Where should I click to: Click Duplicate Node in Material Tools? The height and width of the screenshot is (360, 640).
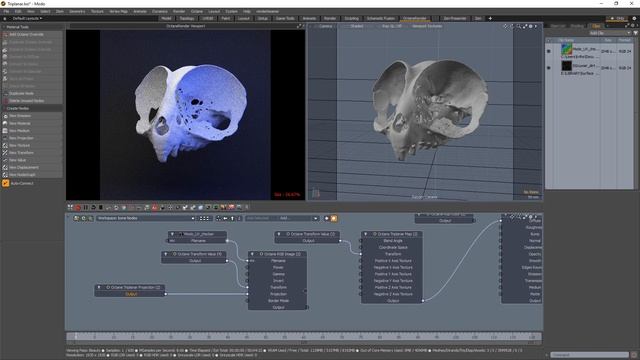pos(32,93)
